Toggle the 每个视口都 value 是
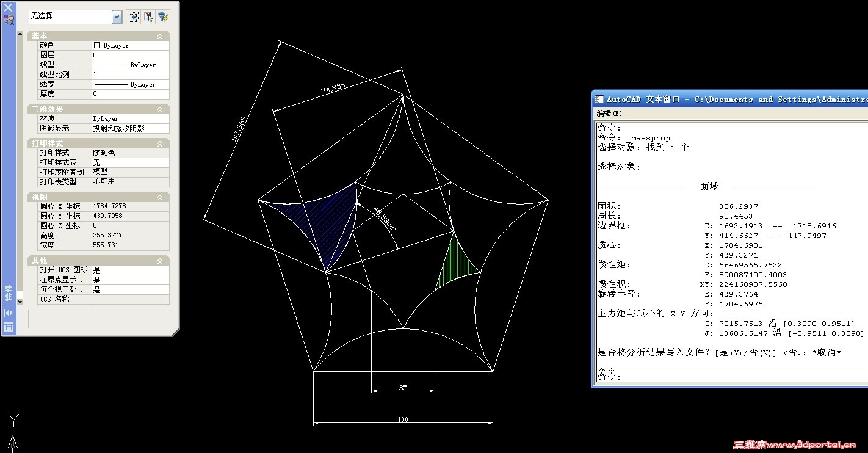The height and width of the screenshot is (453, 868). coord(131,289)
